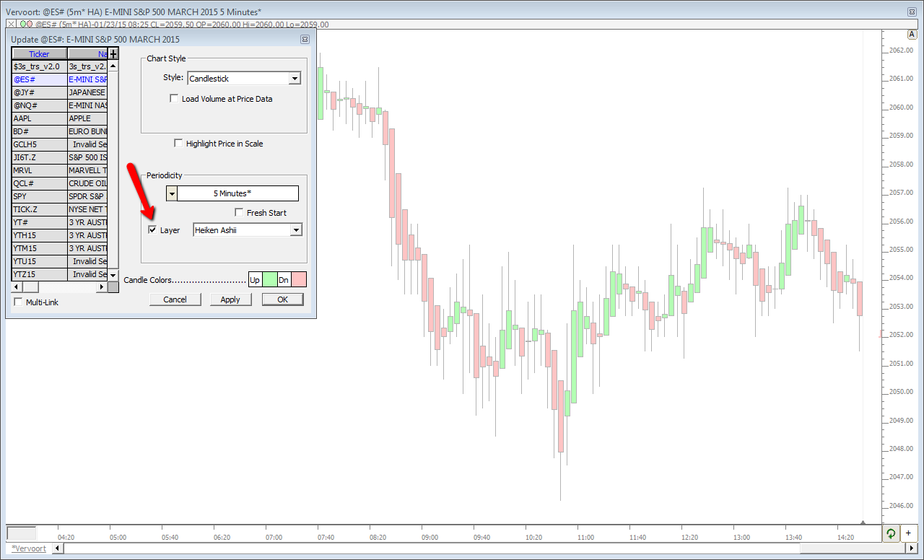Click the 14:20 time axis label
Image resolution: width=924 pixels, height=560 pixels.
pos(845,538)
